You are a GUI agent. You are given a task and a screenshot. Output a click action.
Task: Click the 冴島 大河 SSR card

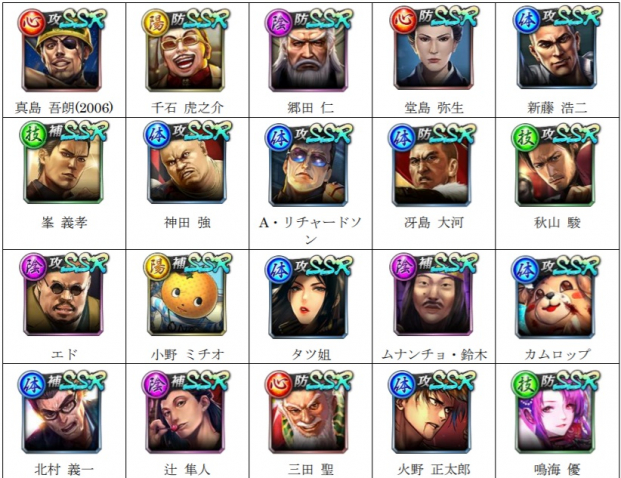[x=432, y=166]
